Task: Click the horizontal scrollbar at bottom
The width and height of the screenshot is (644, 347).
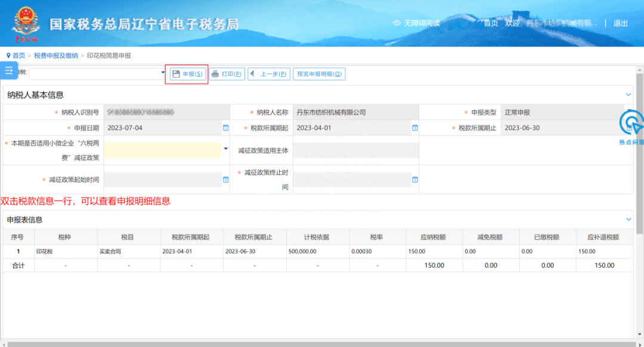Action: [321, 344]
